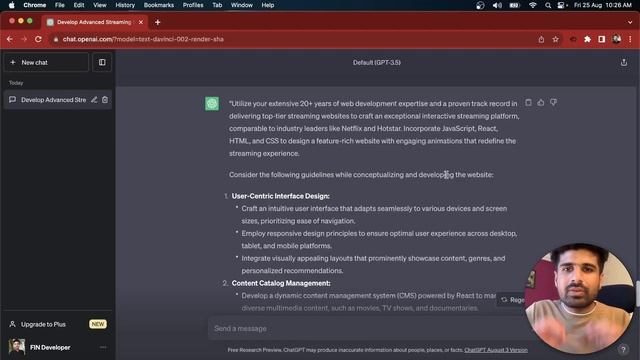Click the help question mark icon
640x360 pixels.
point(623,349)
